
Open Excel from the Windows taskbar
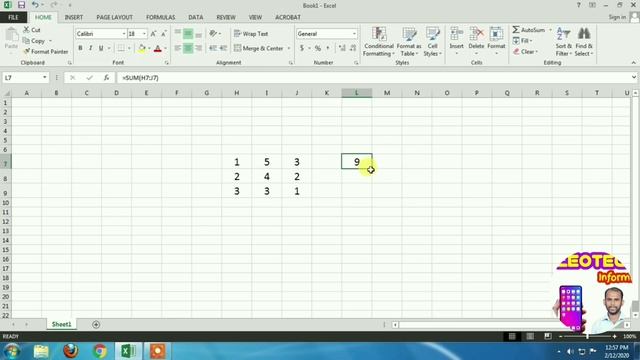128,351
